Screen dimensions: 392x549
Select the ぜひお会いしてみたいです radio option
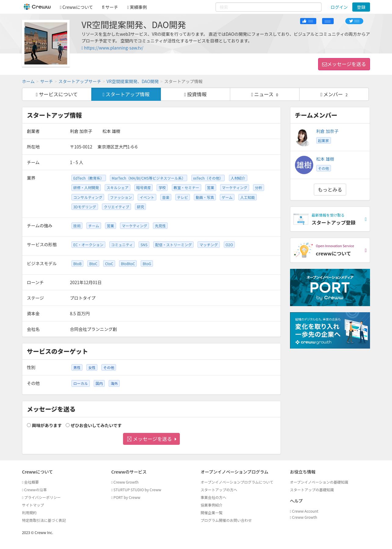[x=67, y=425]
